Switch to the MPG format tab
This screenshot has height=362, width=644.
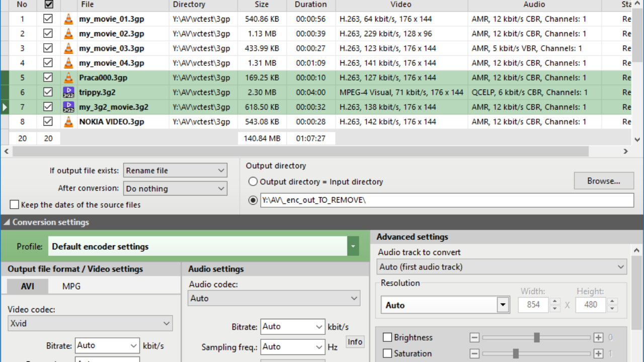[71, 287]
